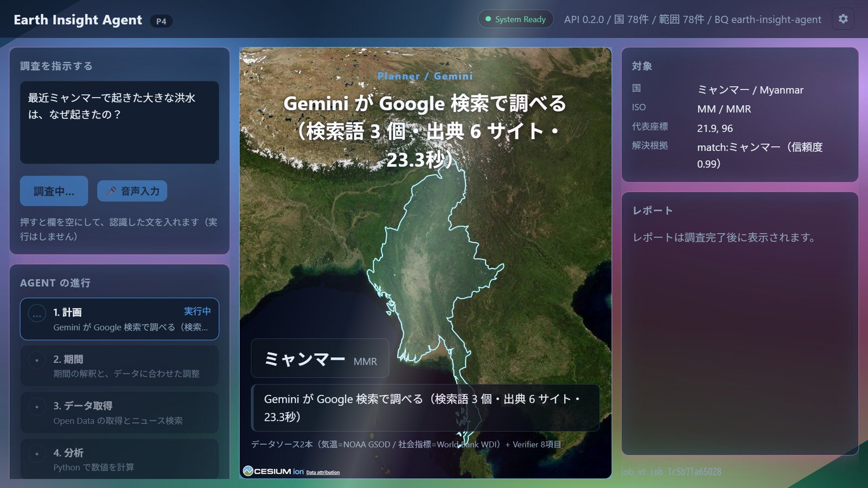The image size is (868, 488).
Task: Click the status dot of step 4. 分析
Action: (37, 453)
